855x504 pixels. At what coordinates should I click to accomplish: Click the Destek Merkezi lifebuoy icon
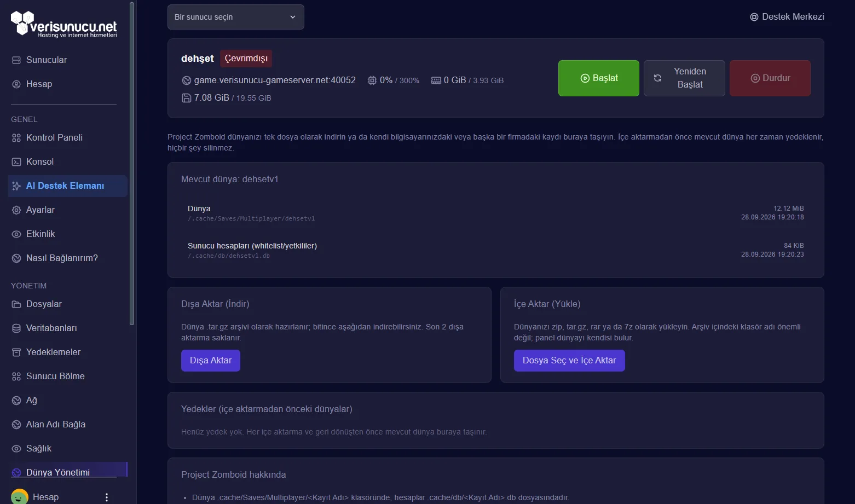[x=754, y=17]
